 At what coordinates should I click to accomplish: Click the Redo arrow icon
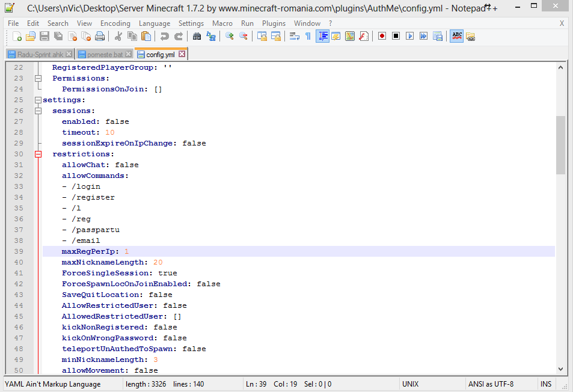pyautogui.click(x=179, y=36)
